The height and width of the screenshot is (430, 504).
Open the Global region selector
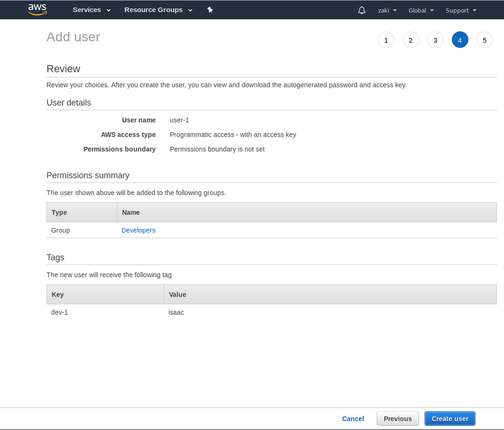coord(421,10)
